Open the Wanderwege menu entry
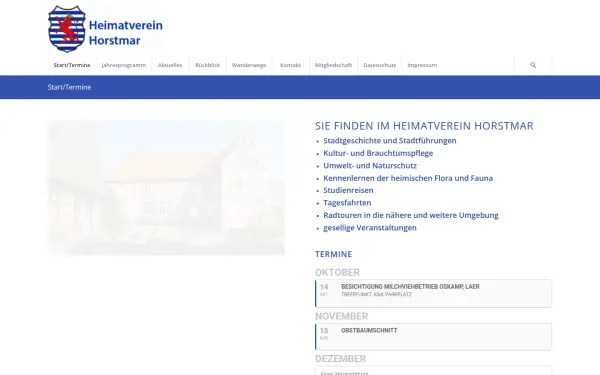Image resolution: width=600 pixels, height=375 pixels. point(249,65)
